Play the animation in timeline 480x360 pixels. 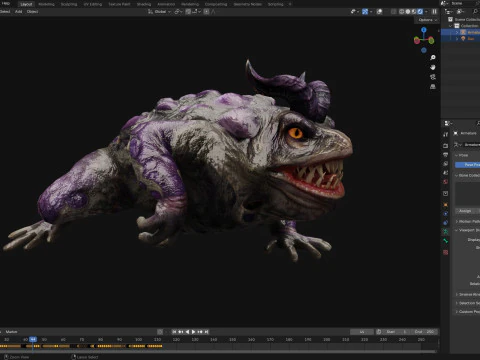[x=194, y=332]
